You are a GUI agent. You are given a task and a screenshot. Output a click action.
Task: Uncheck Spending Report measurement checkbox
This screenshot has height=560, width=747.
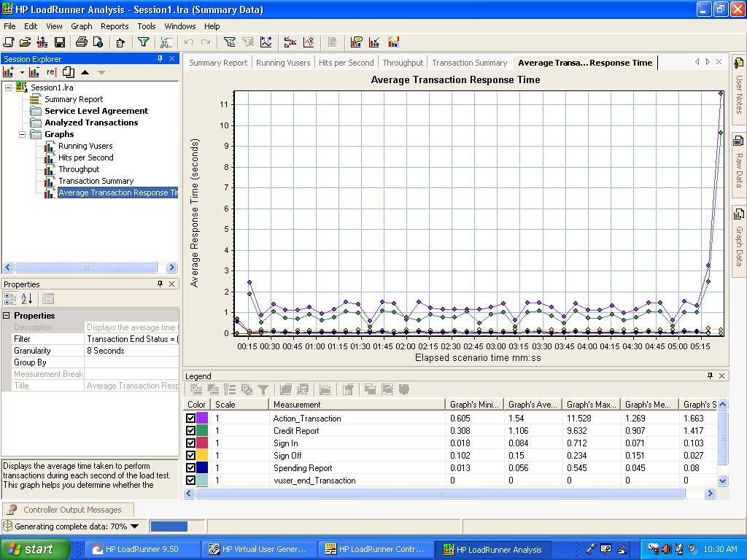pos(190,467)
